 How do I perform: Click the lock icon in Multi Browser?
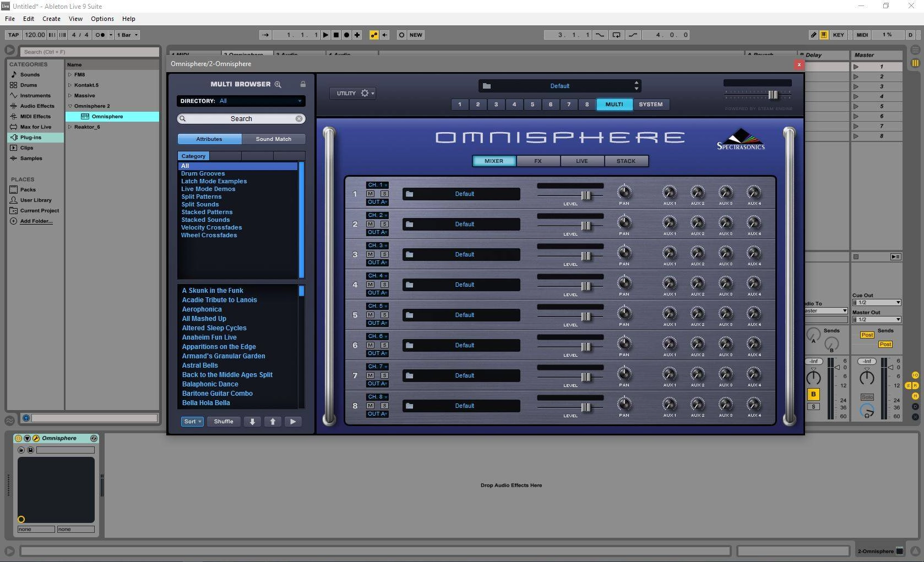tap(303, 84)
